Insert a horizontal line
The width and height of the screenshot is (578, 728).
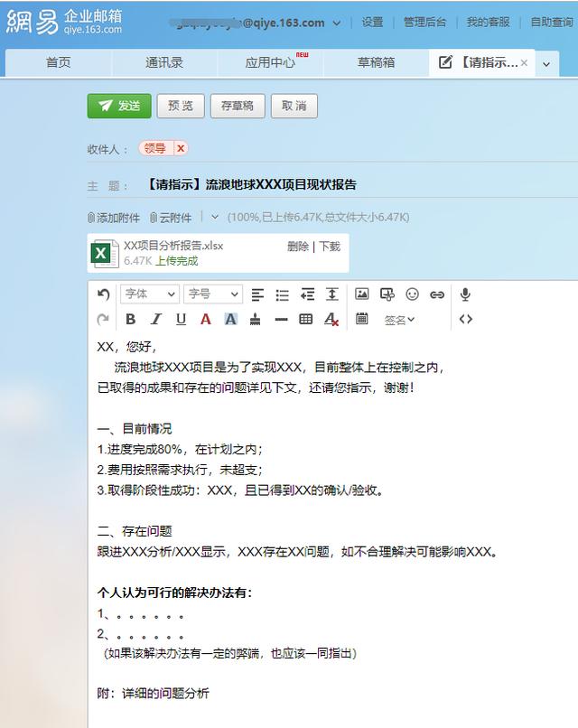click(x=281, y=320)
